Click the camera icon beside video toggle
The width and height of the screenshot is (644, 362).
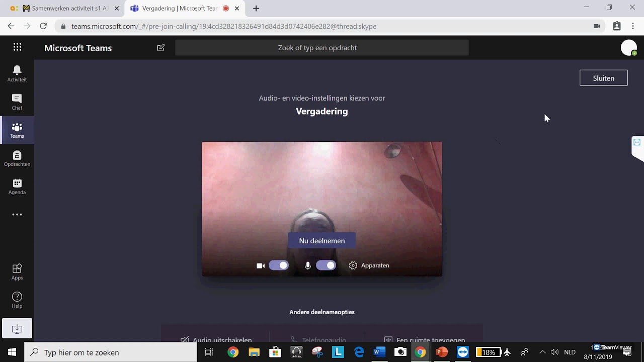pyautogui.click(x=261, y=265)
